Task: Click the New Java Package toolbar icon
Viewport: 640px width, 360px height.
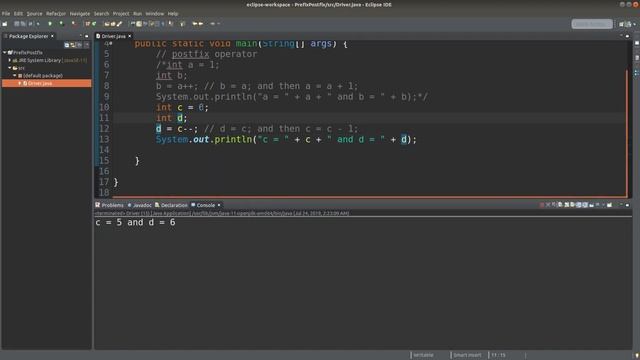Action: point(88,24)
